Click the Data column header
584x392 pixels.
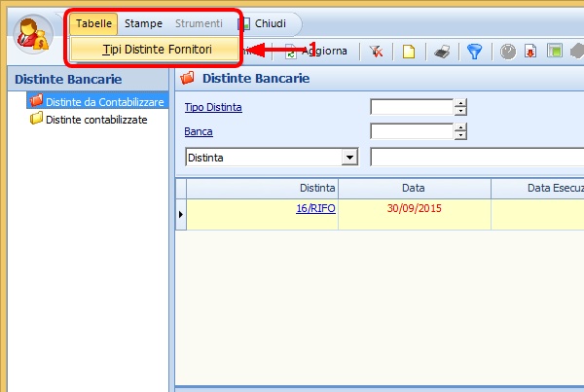(413, 188)
